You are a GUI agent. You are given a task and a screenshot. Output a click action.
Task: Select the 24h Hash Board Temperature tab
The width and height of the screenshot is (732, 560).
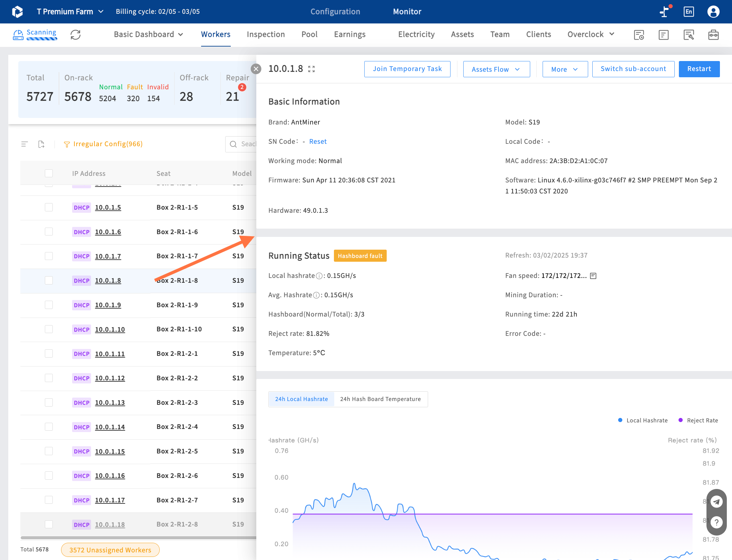380,399
